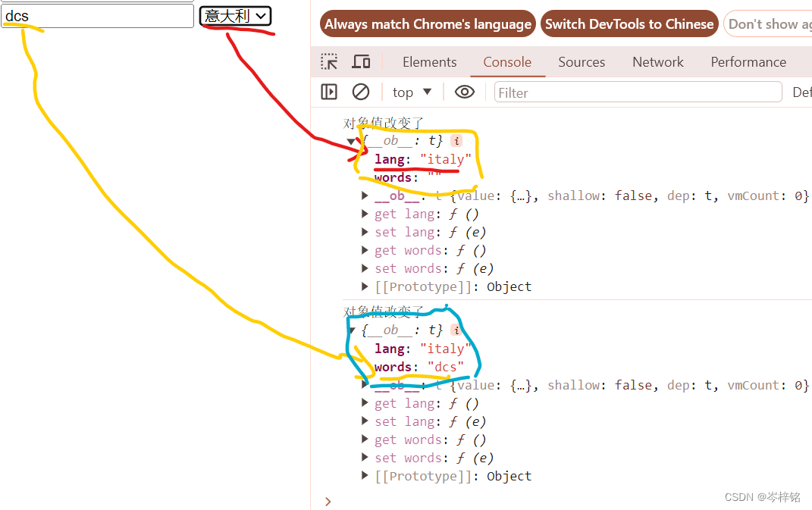This screenshot has width=812, height=510.
Task: Open the top frame context dropdown
Action: coord(411,91)
